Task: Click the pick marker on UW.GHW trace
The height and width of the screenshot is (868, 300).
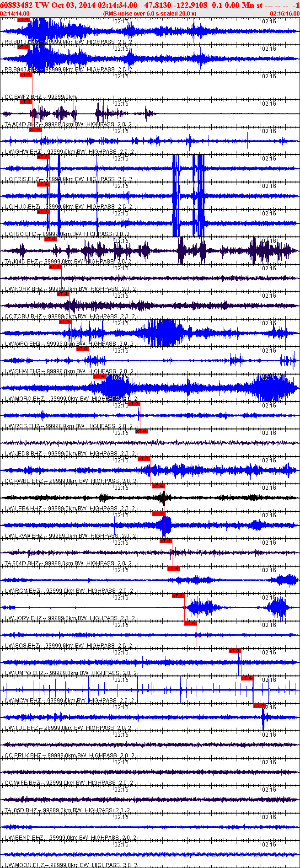Action: coord(35,129)
